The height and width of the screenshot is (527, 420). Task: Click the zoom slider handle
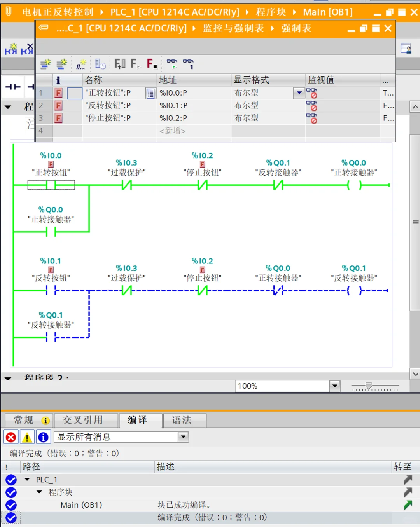click(x=369, y=386)
